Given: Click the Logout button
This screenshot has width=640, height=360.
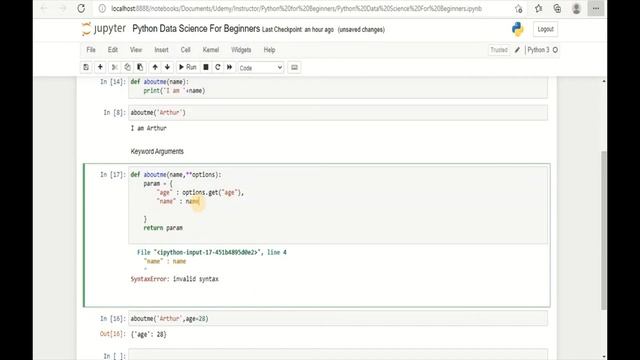Looking at the screenshot, I should pos(545,29).
